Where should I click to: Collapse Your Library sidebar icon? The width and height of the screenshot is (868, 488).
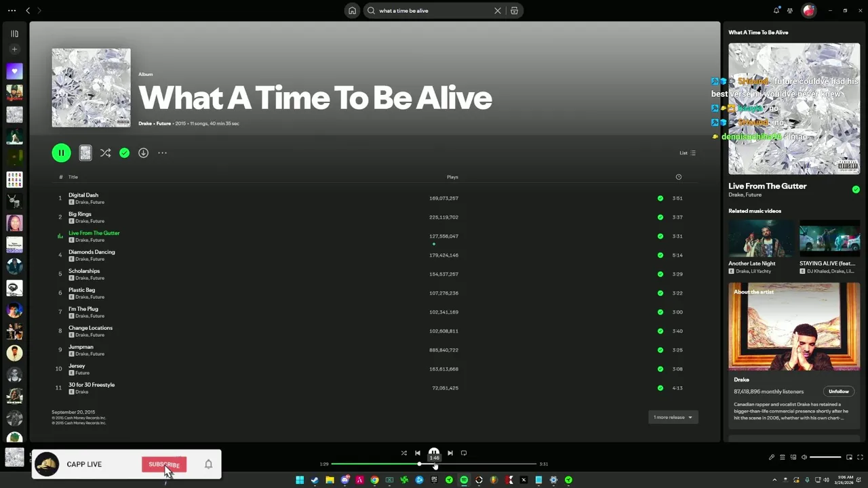(14, 33)
